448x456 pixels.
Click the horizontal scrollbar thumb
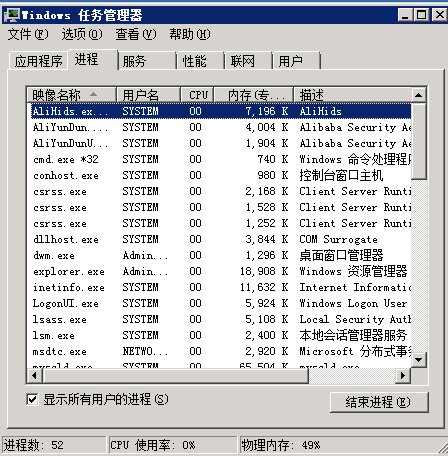175,376
